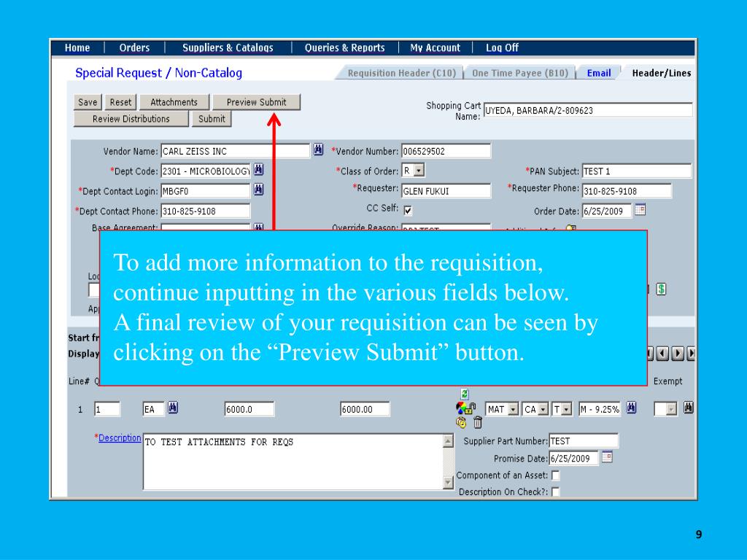Click the extended amount field showing 6000.00
The image size is (747, 560).
pos(365,409)
